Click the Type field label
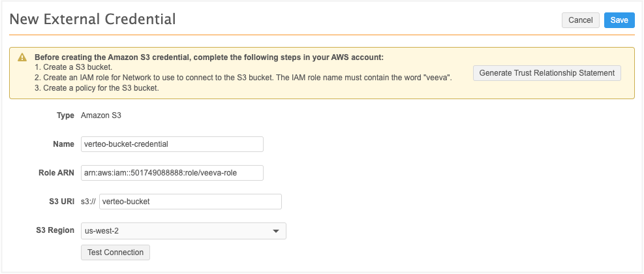Viewport: 644px width, 274px height. pos(66,115)
